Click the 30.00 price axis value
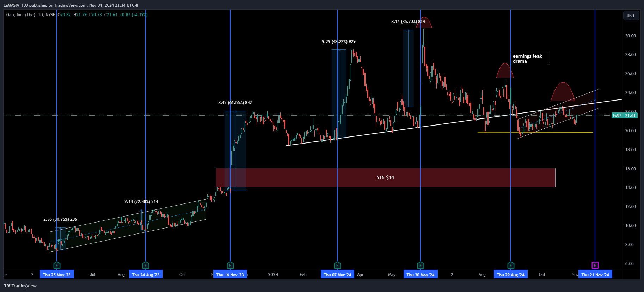The width and height of the screenshot is (644, 292). coord(630,36)
